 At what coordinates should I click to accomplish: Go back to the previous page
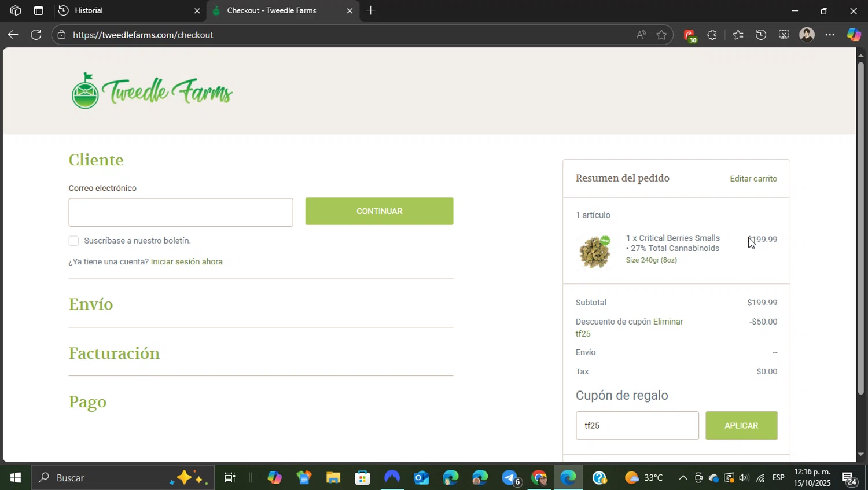point(13,35)
